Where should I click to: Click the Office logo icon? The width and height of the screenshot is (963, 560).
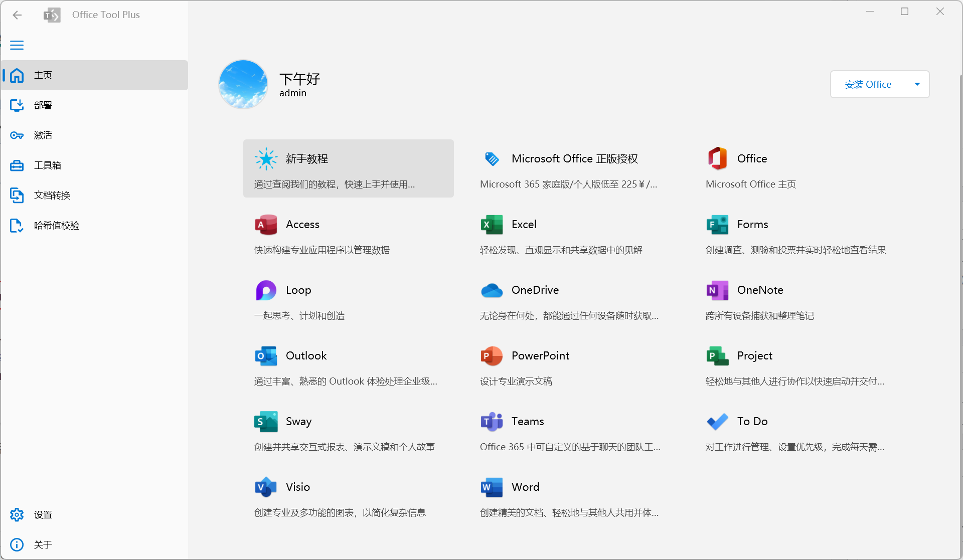pyautogui.click(x=717, y=159)
